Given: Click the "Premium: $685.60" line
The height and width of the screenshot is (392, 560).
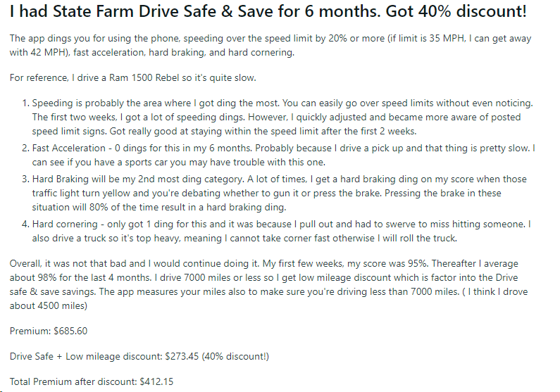Looking at the screenshot, I should pyautogui.click(x=49, y=331).
